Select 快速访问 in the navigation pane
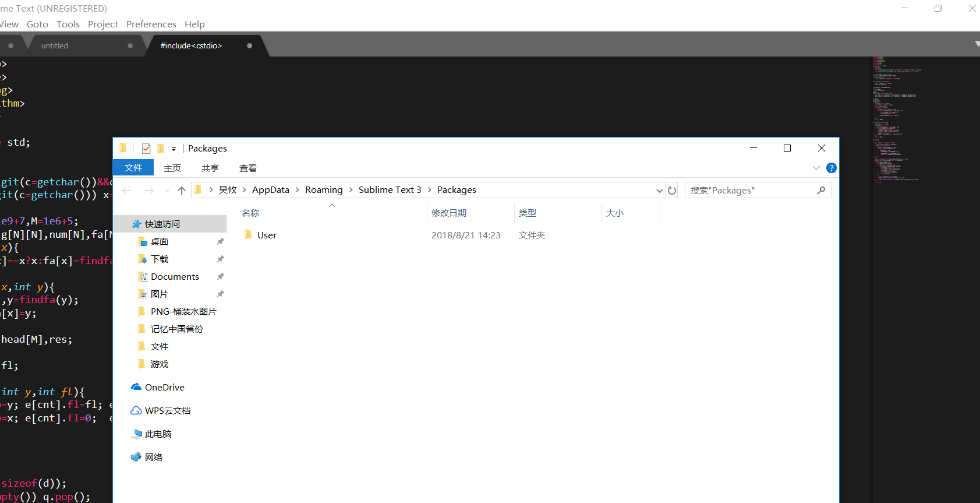The width and height of the screenshot is (980, 503). (162, 224)
